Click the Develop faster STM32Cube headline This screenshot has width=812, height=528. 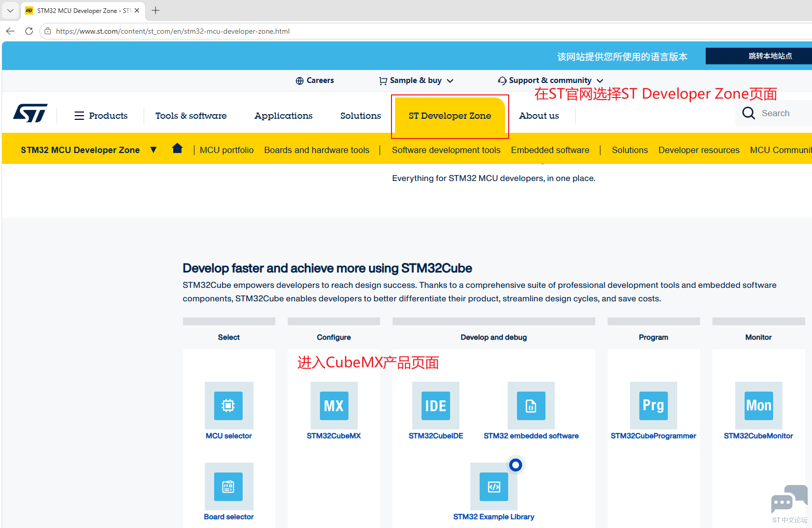click(327, 268)
